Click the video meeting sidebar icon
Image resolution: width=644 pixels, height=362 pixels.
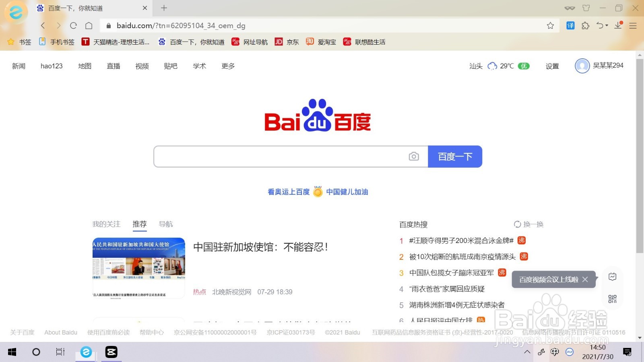point(613,277)
